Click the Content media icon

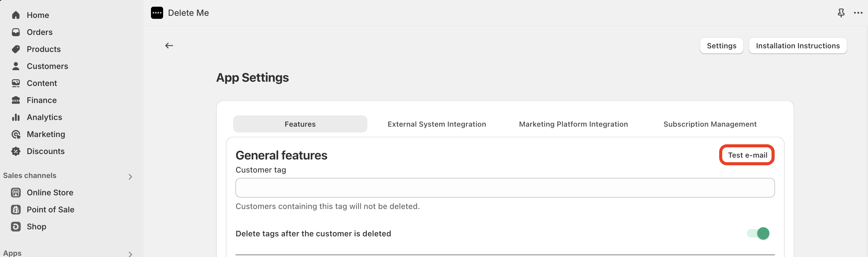click(16, 83)
